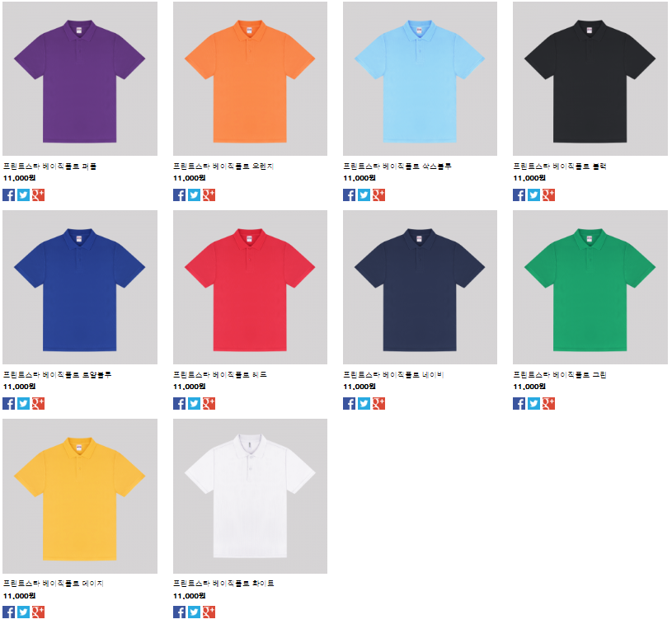Open the white polo shirt image

[x=250, y=496]
